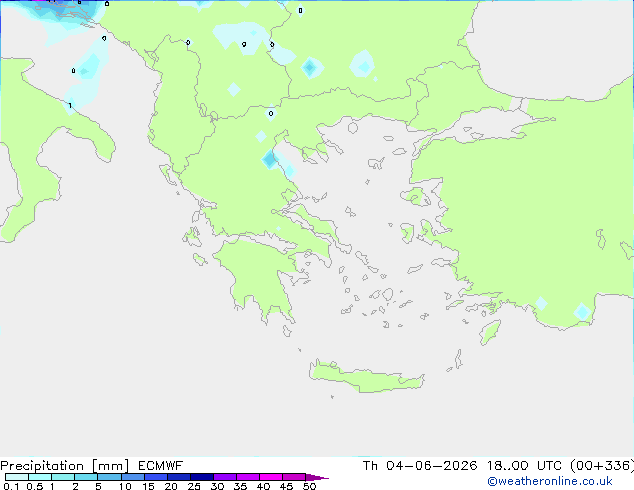Screen dimensions: 634x490
Task: Pick the palest legend swatch starting at 0.1
Action: pos(17,477)
